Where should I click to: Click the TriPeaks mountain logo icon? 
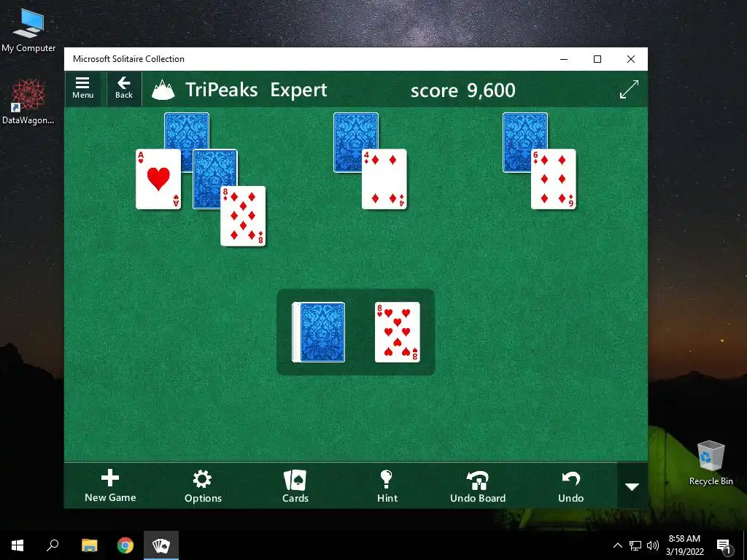tap(163, 90)
